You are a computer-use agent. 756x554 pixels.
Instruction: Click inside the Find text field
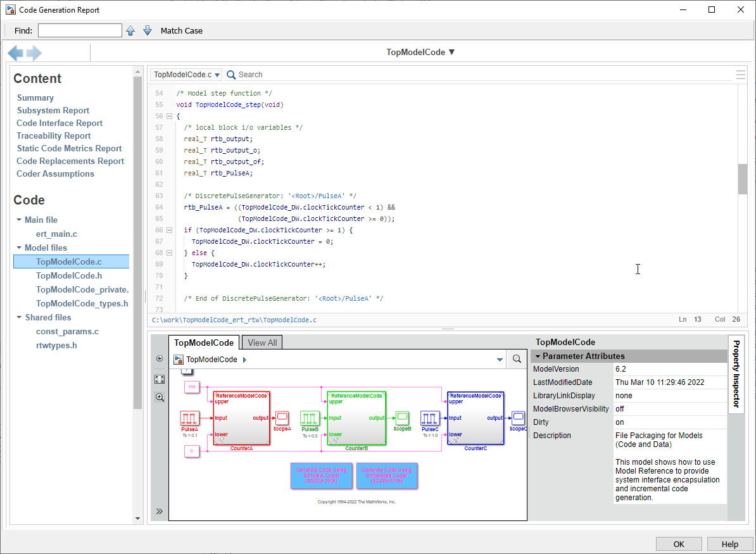coord(80,30)
